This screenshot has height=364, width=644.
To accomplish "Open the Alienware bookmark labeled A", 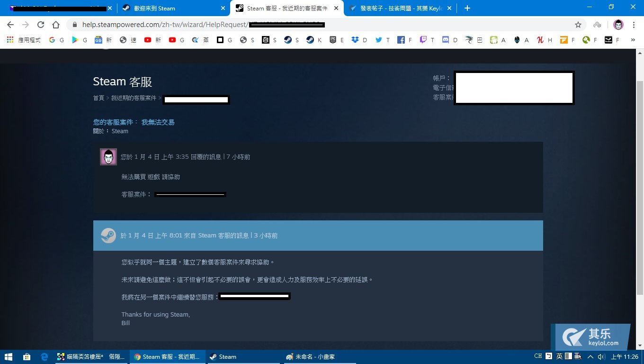I will [521, 40].
